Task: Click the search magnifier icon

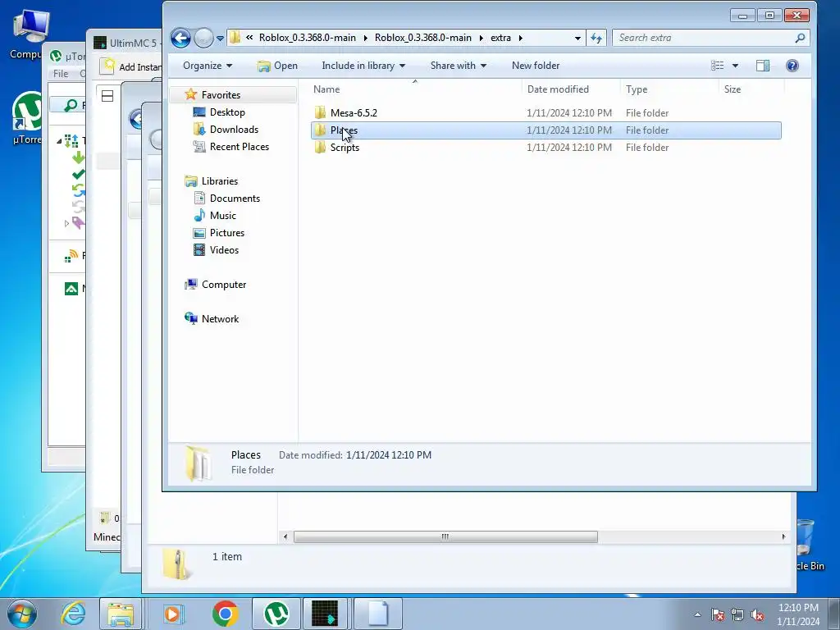Action: pos(800,38)
